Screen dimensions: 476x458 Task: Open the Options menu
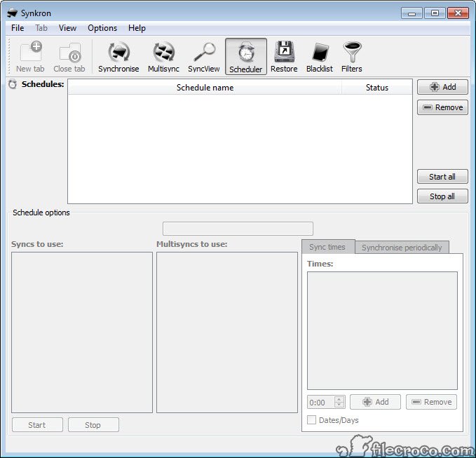pyautogui.click(x=102, y=28)
